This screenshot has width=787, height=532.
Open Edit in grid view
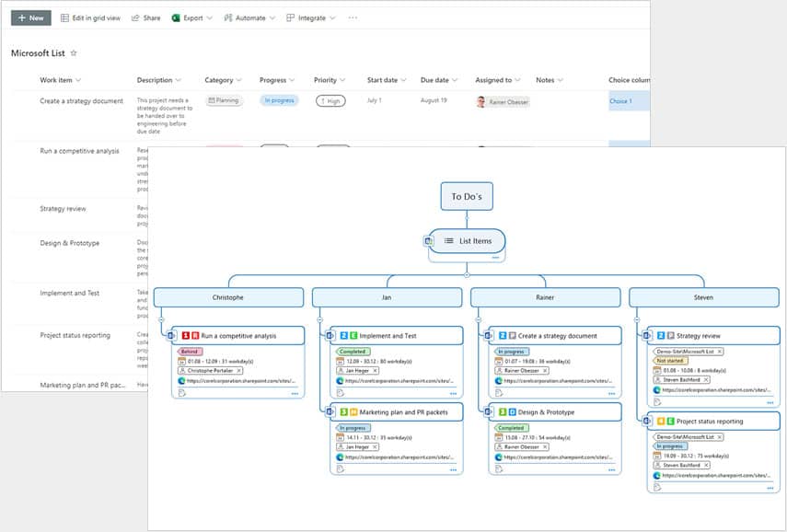pyautogui.click(x=90, y=17)
